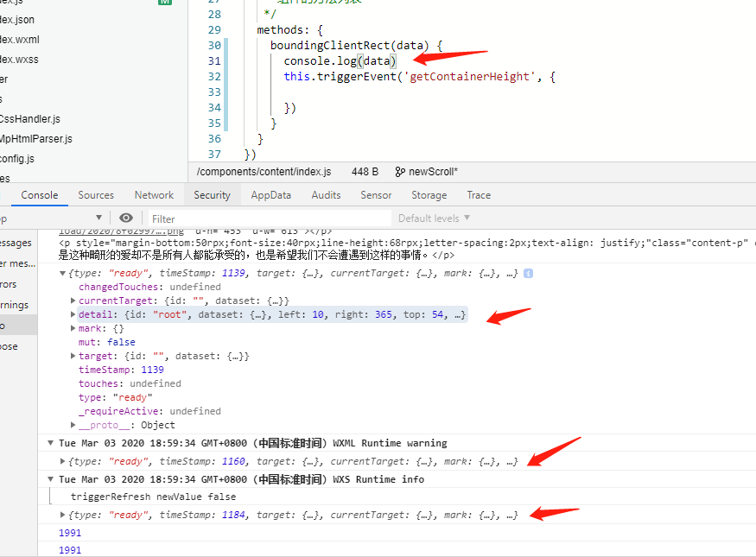Open the Sources tab
The image size is (756, 557).
tap(96, 195)
